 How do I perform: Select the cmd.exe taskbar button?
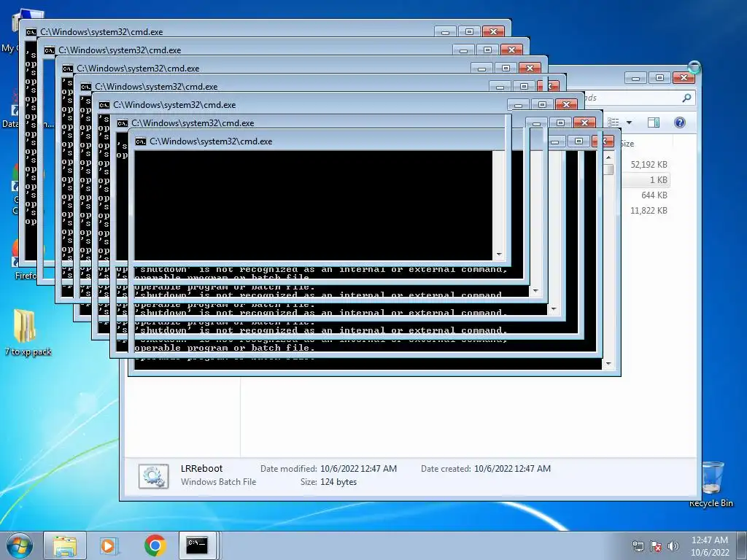point(198,545)
